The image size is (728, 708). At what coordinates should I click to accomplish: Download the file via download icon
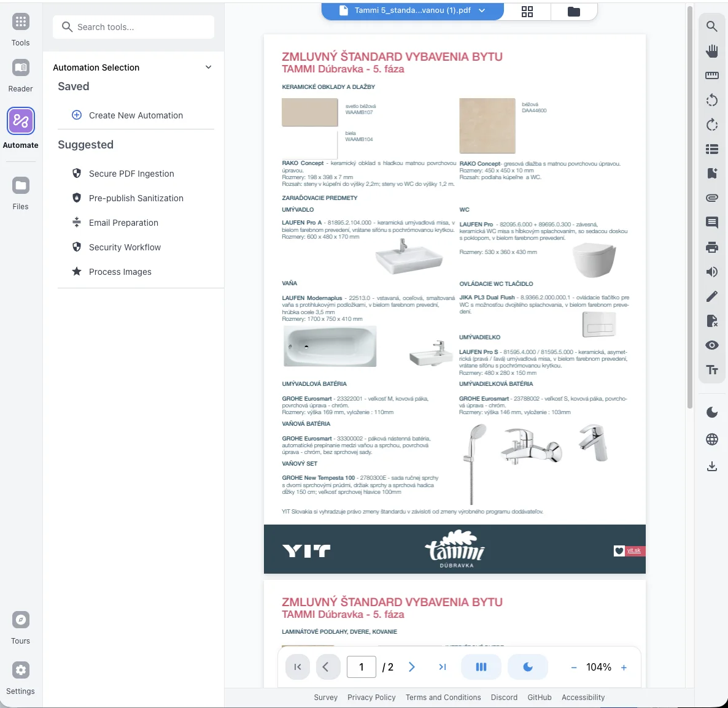tap(711, 466)
